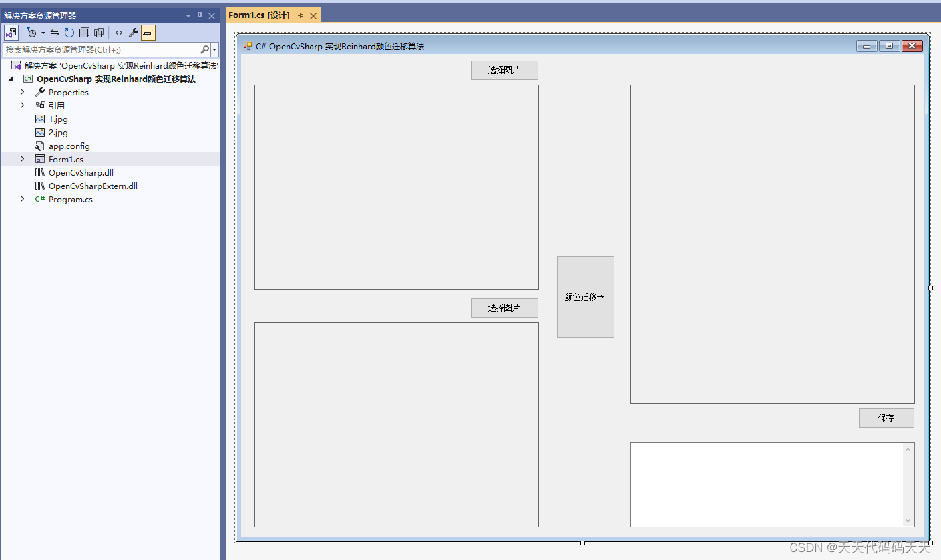Click the 1.jpg image file icon
Image resolution: width=941 pixels, height=560 pixels.
40,119
